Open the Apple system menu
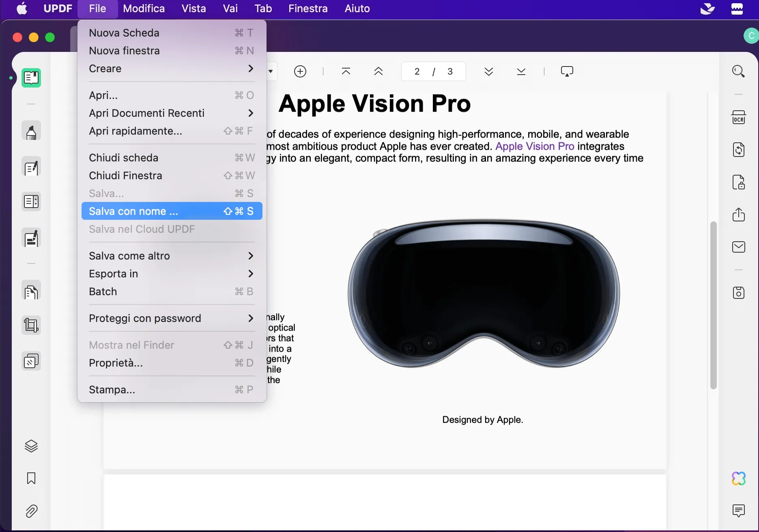The image size is (759, 532). [22, 9]
